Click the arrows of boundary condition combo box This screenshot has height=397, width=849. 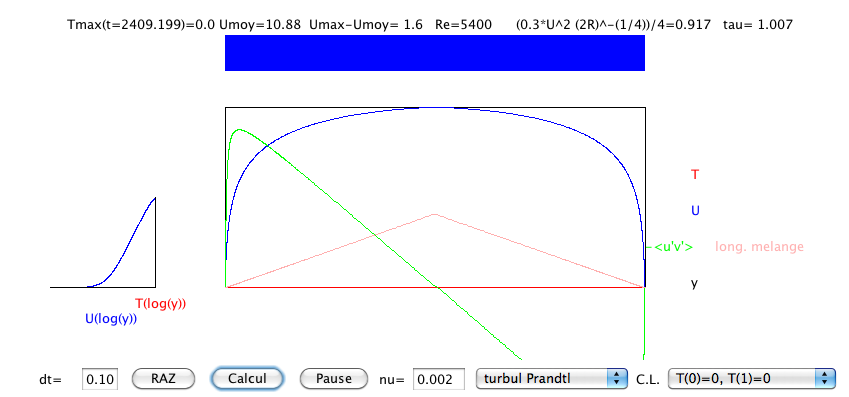825,378
